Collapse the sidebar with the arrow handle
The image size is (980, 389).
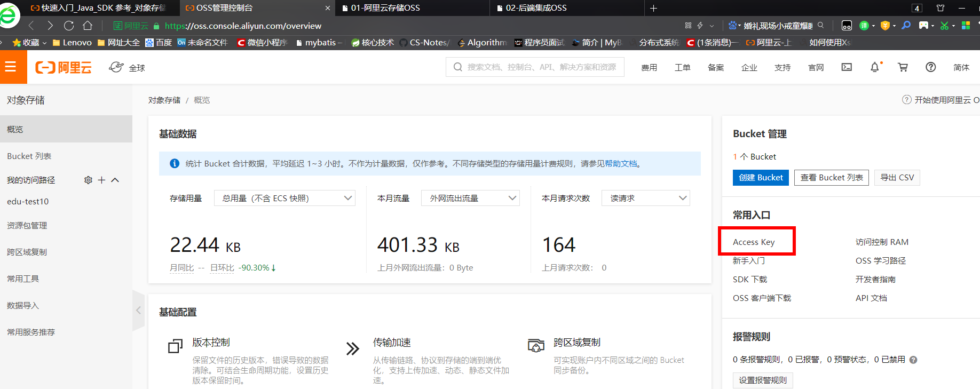click(138, 310)
